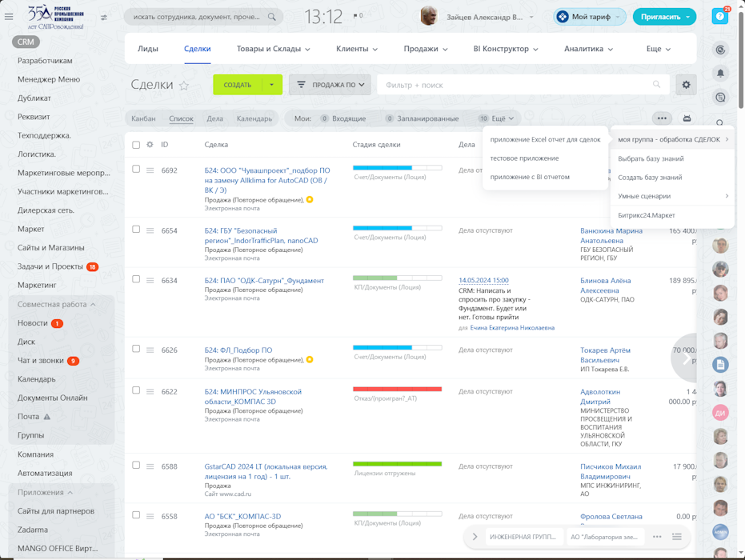
Task: Click the star icon next to Сделки title
Action: point(184,86)
